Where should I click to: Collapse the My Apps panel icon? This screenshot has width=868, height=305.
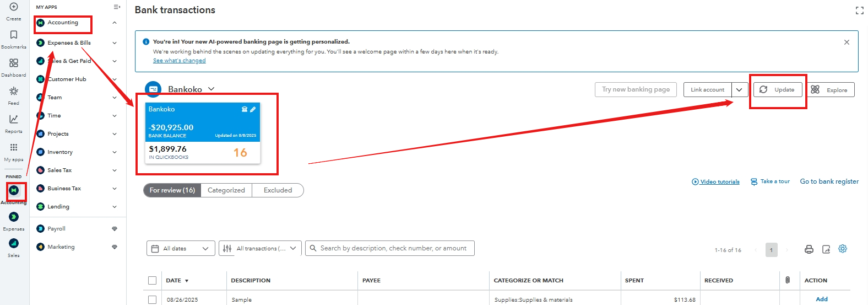coord(117,7)
